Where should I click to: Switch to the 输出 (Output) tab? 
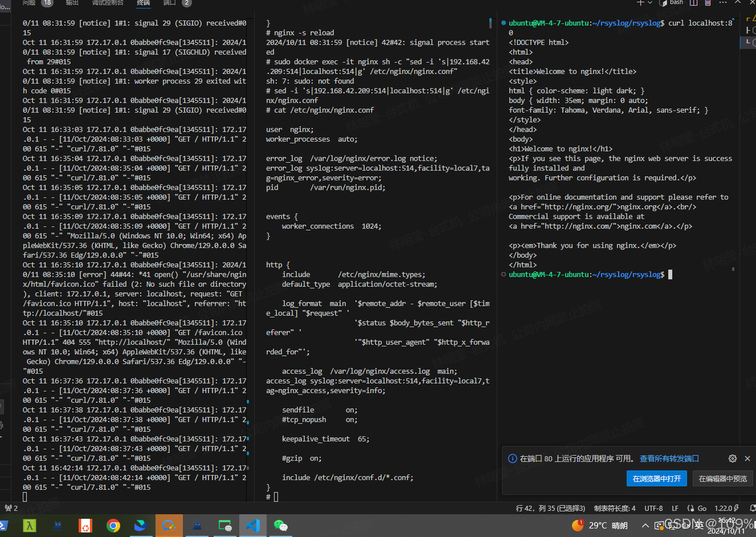click(x=72, y=2)
